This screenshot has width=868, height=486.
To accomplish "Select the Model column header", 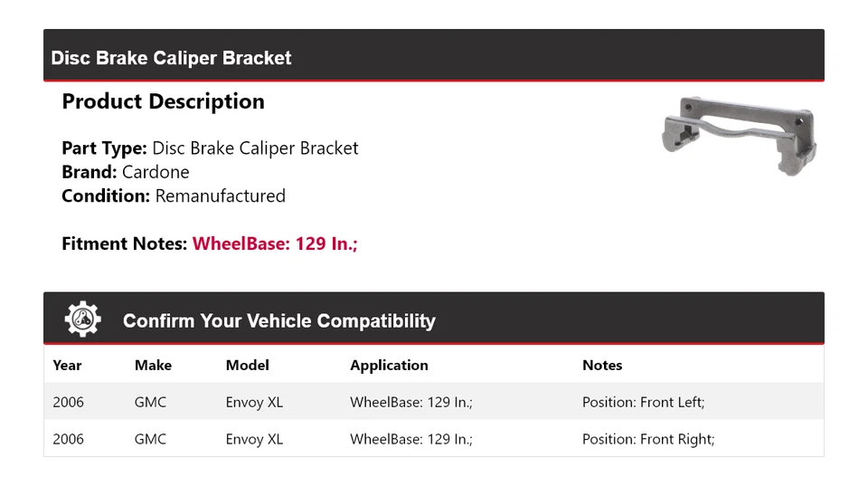I will 248,366.
